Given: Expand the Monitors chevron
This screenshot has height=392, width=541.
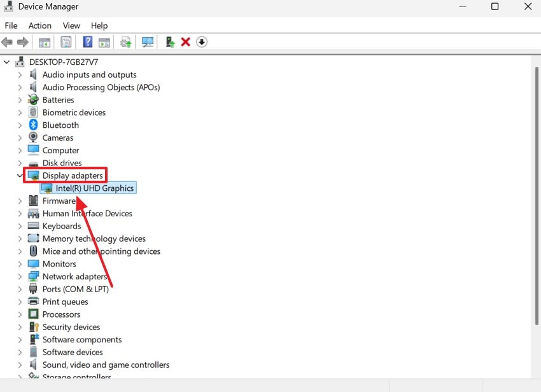Looking at the screenshot, I should click(20, 263).
